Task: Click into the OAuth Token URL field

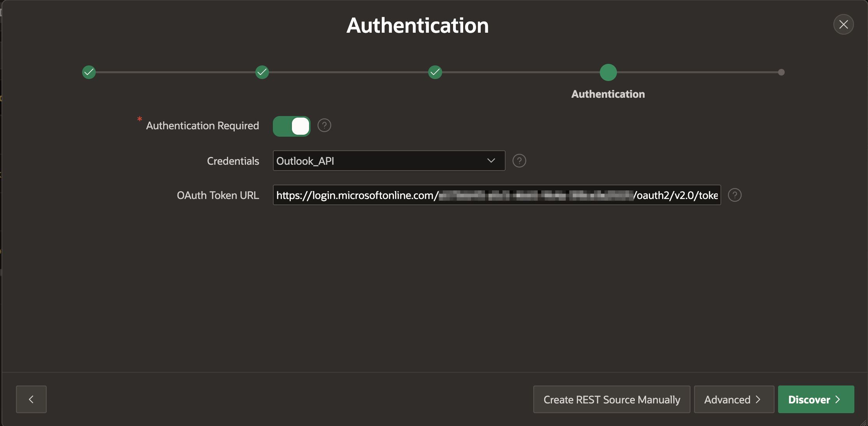Action: pos(497,195)
